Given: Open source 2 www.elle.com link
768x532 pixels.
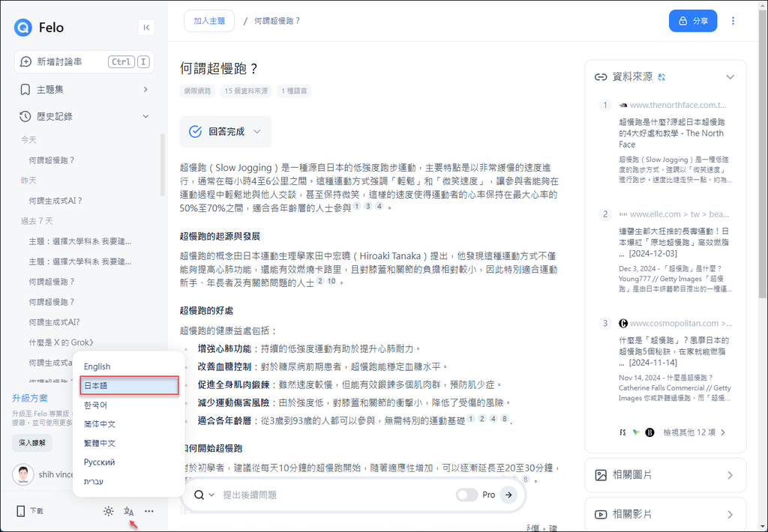Looking at the screenshot, I should tap(679, 214).
